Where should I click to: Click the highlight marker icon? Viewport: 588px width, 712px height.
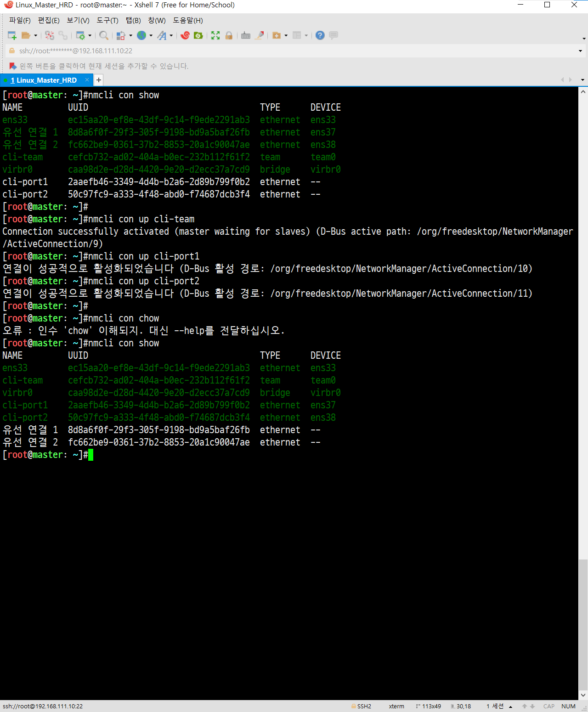coord(260,35)
